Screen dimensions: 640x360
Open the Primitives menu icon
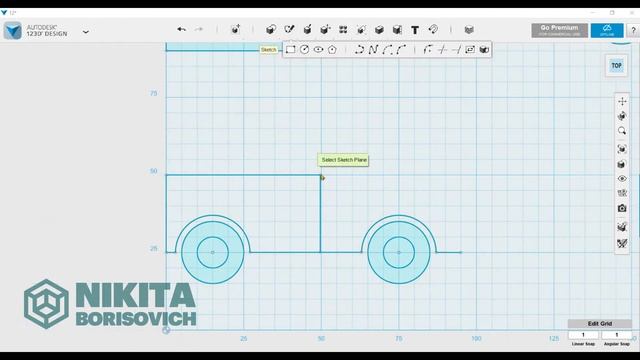pos(271,29)
